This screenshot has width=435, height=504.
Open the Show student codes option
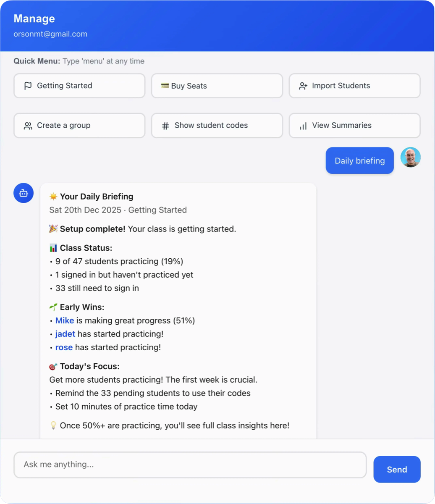217,125
